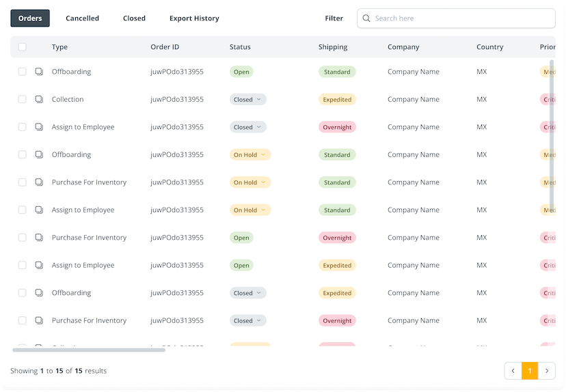Screen dimensions: 566x392
Task: Select checkbox of first Offboarding row
Action: pyautogui.click(x=23, y=72)
